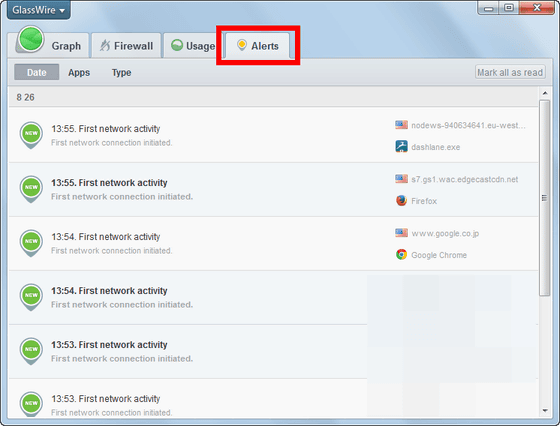
Task: Select the Usage tab
Action: click(x=193, y=46)
